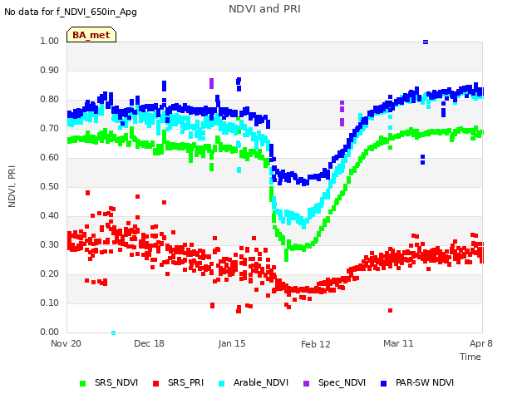
Task: Click the Apr 8 x-axis tick label
Action: pyautogui.click(x=480, y=343)
